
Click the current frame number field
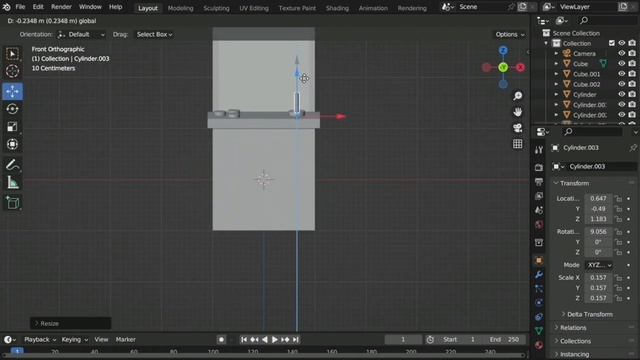[x=403, y=340]
